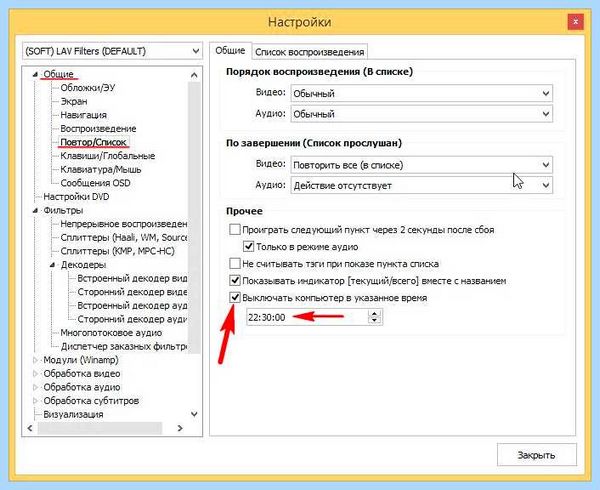Select Обложки/ЭУ tree item
Screen dimensions: 600x490
[88, 88]
